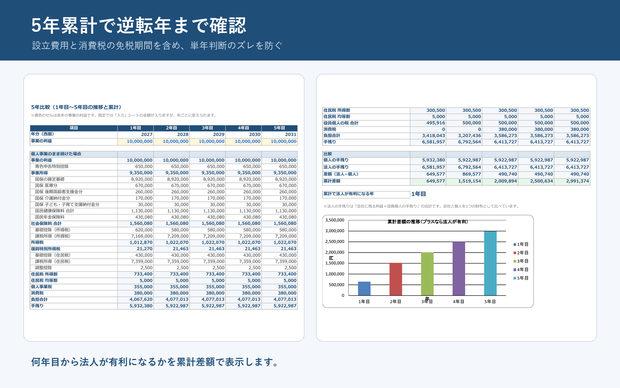
Task: Click the year cell showing 2031
Action: click(279, 134)
